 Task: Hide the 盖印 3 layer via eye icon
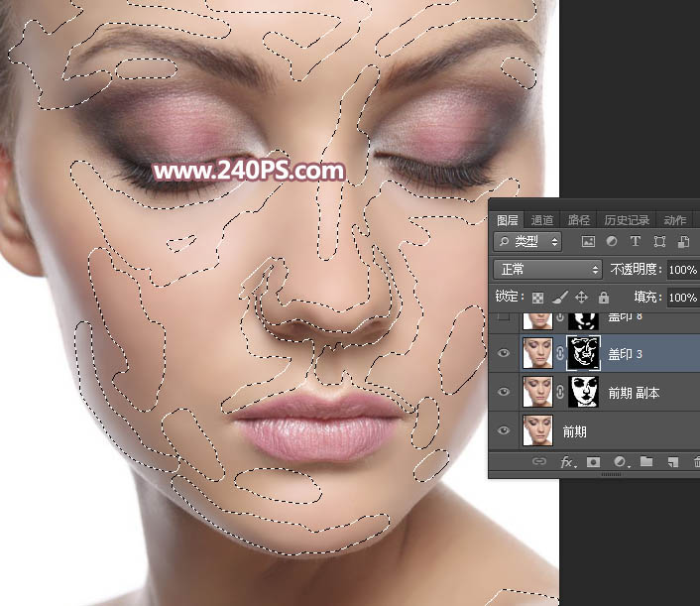504,353
